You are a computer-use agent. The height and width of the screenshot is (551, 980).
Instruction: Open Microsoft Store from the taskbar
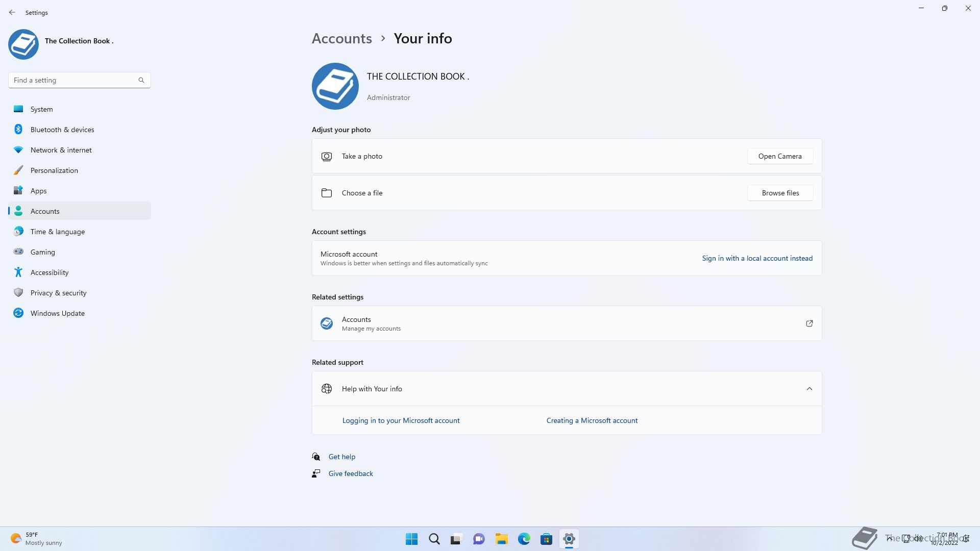546,539
